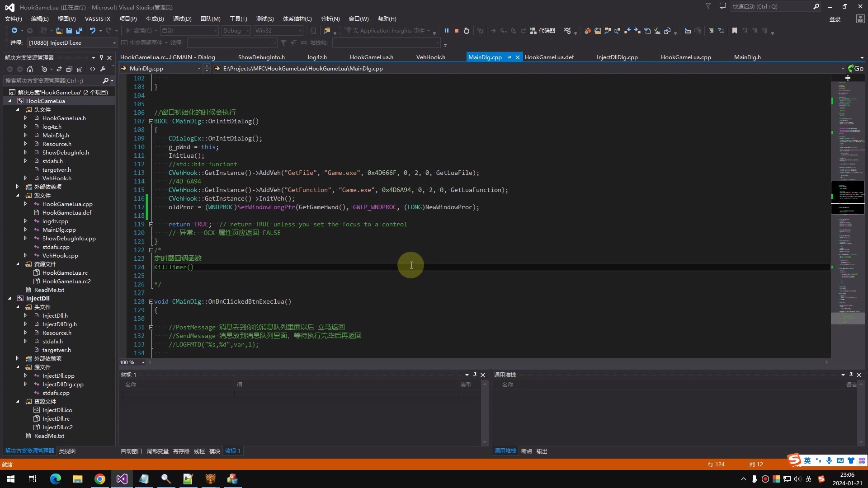Click the Home icon in Solution Explorer
The width and height of the screenshot is (868, 488).
point(30,69)
